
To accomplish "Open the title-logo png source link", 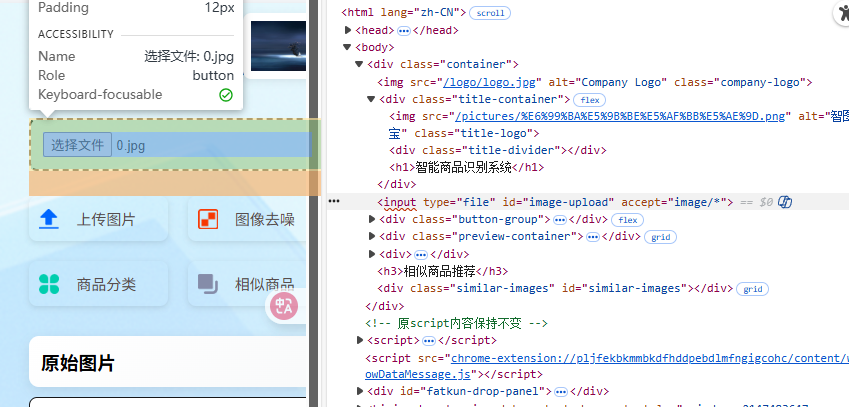I will 620,116.
